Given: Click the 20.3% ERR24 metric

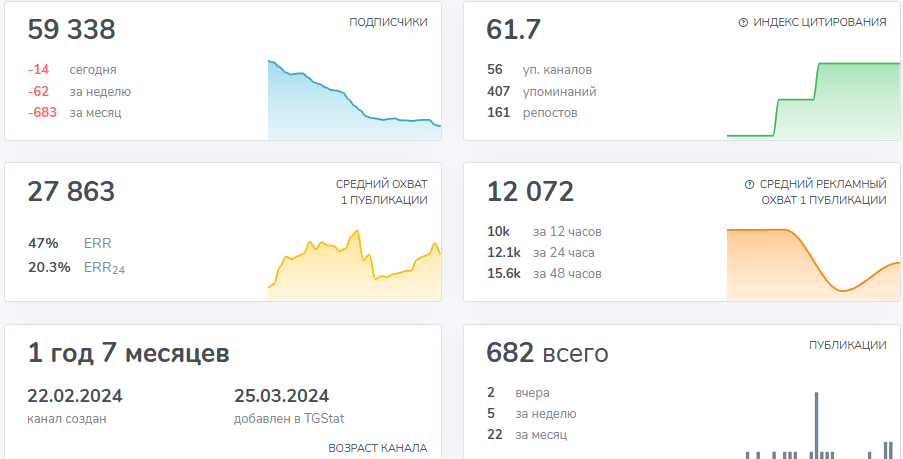Looking at the screenshot, I should click(x=76, y=267).
